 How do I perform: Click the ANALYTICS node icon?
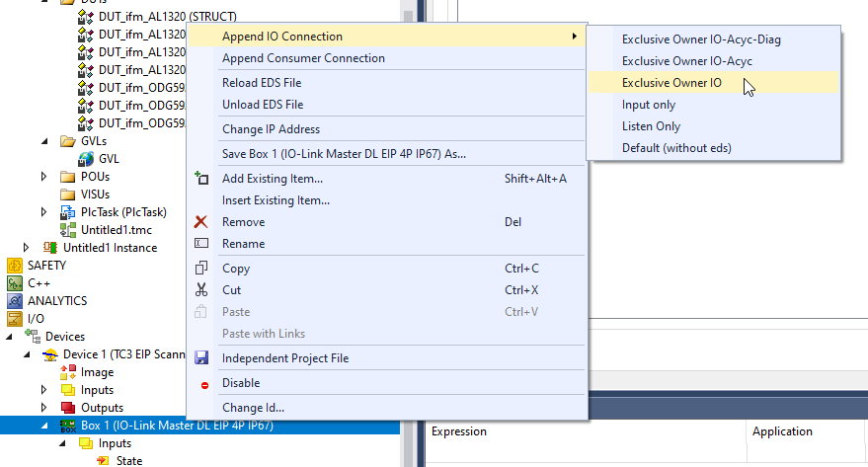[15, 301]
